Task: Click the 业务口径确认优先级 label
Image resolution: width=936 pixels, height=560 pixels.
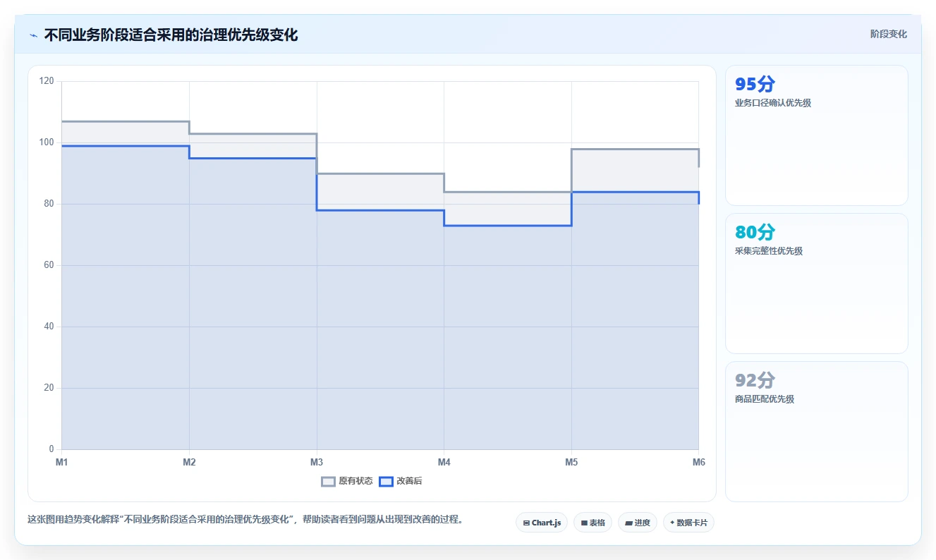Action: coord(773,103)
